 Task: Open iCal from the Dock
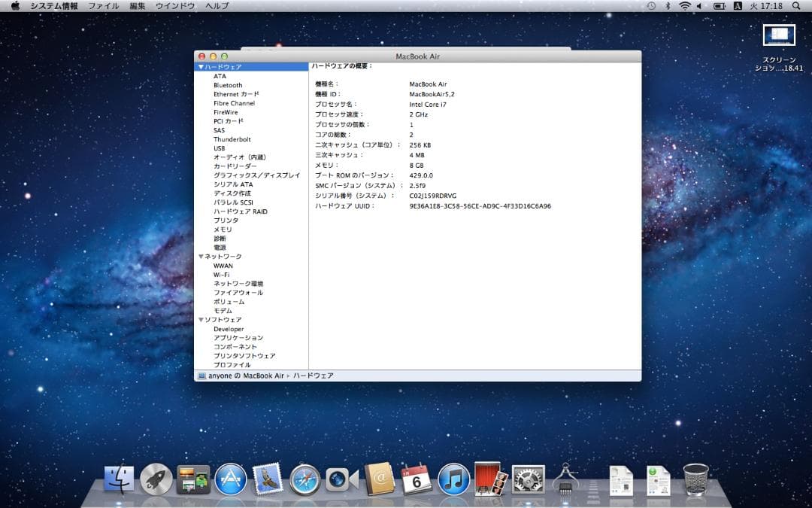(416, 477)
